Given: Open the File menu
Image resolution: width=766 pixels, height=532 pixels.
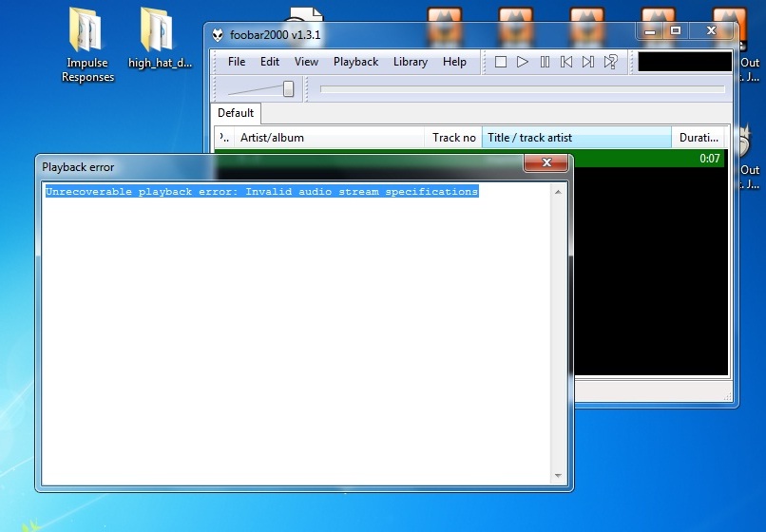Looking at the screenshot, I should (237, 62).
